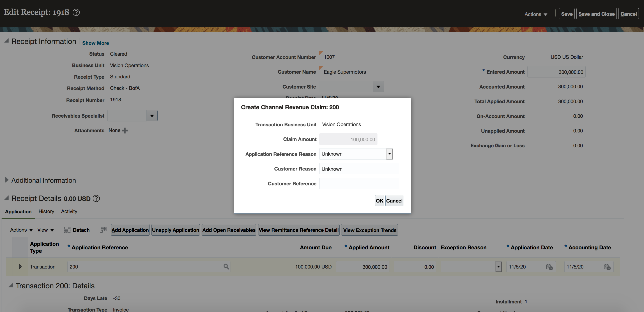Screen dimensions: 644x312
Task: Open the Application Date calendar picker
Action: [x=549, y=267]
